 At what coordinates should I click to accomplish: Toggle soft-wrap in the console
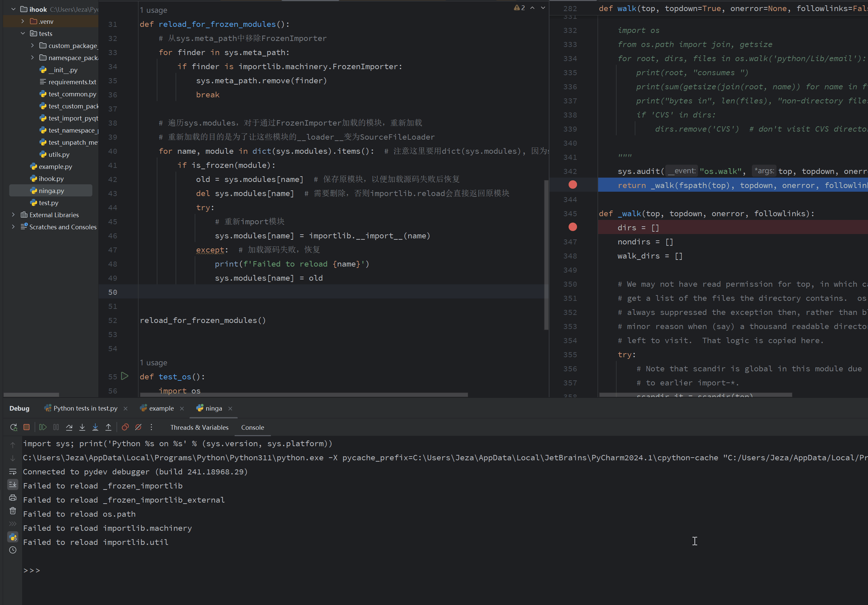[13, 471]
